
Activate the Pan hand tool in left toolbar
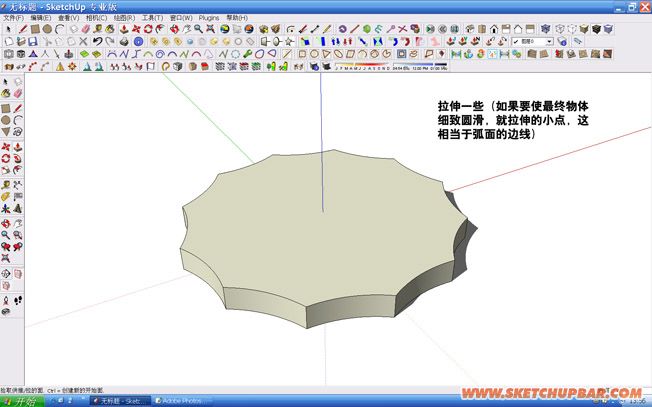pyautogui.click(x=18, y=224)
